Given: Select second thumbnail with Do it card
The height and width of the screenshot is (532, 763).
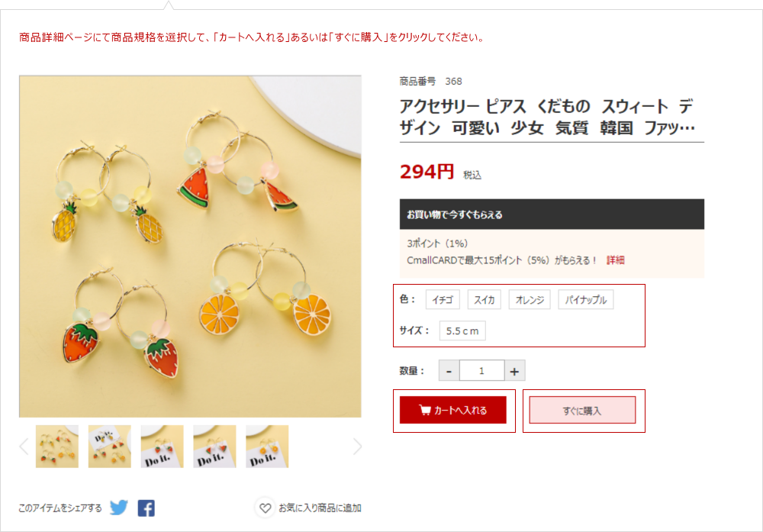Looking at the screenshot, I should (109, 447).
